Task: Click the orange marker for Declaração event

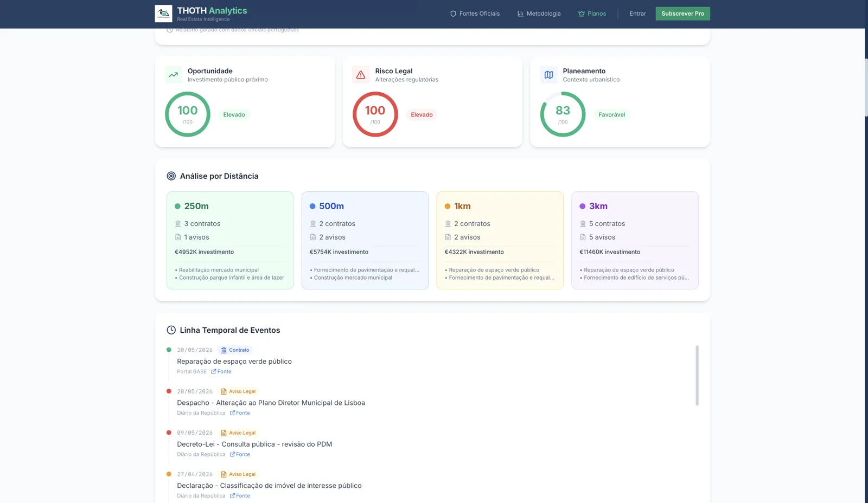Action: coord(169,474)
